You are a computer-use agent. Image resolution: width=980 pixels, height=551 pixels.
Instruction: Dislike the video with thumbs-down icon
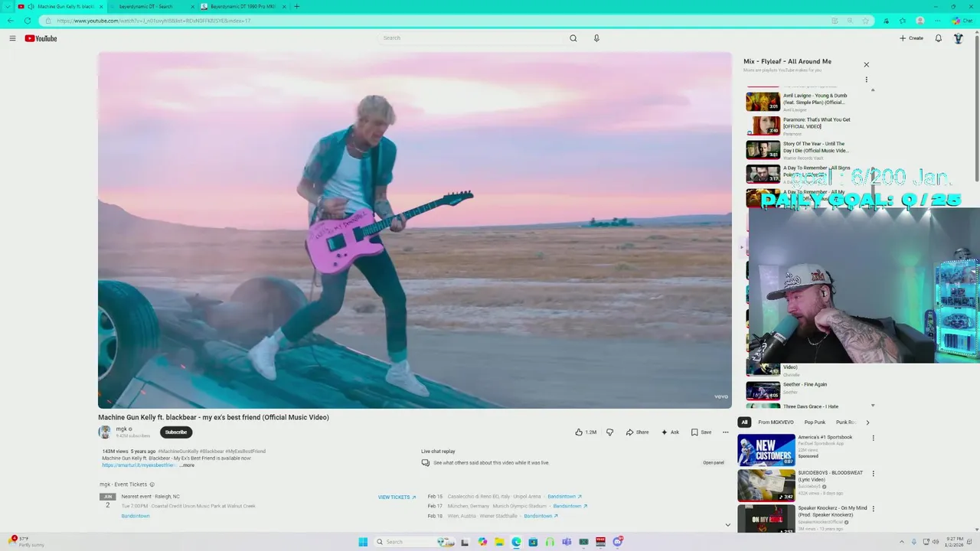click(x=609, y=432)
